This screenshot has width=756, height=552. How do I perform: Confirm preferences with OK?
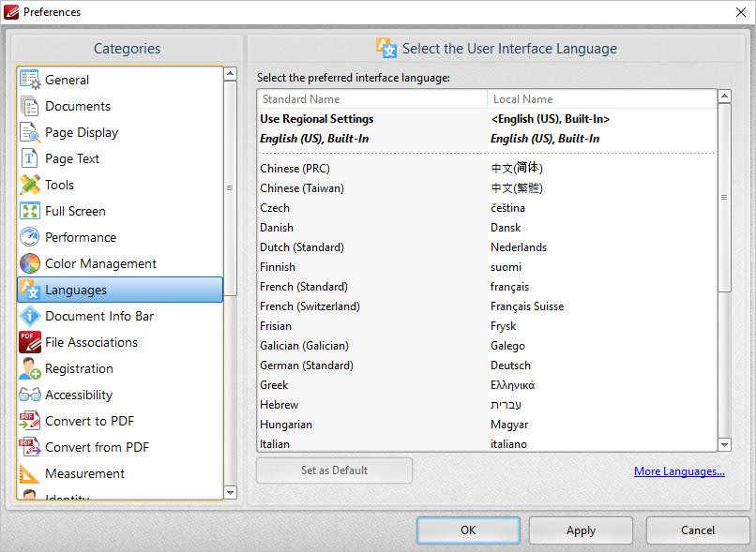[x=468, y=530]
